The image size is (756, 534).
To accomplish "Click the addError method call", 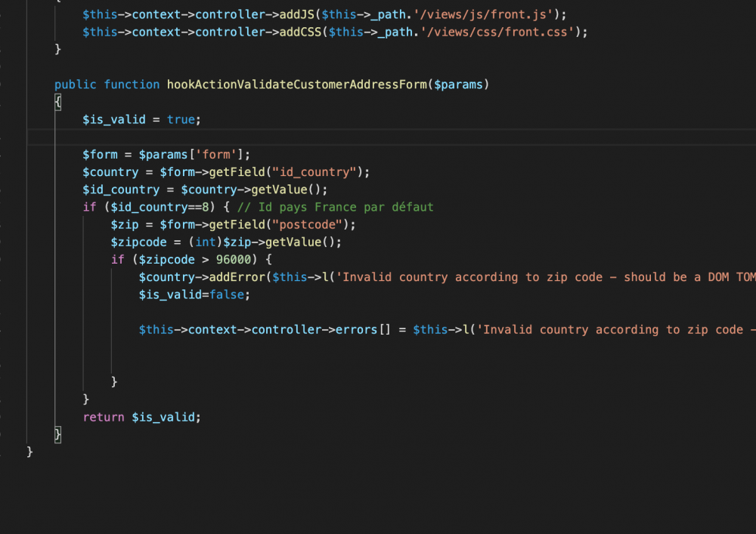I will [237, 277].
